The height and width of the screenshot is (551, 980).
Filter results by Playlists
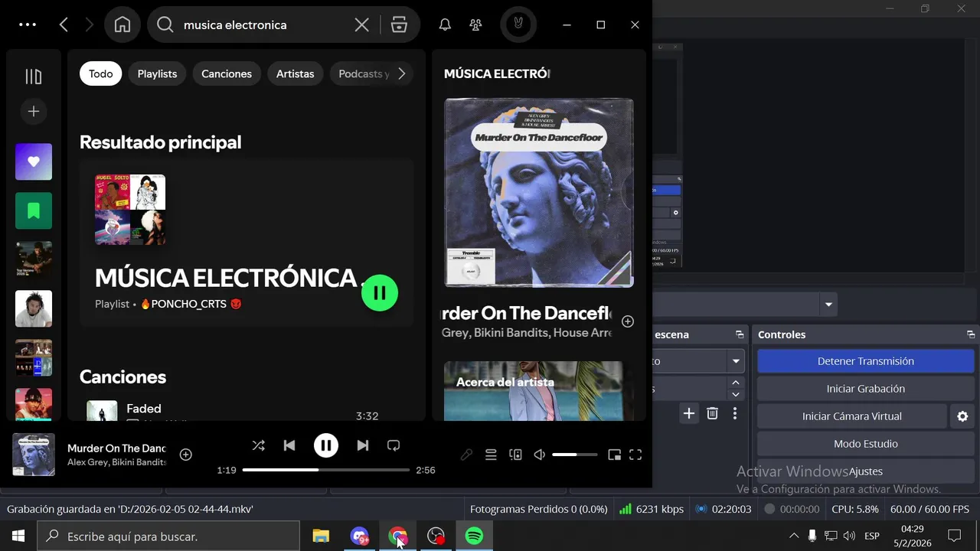[157, 73]
